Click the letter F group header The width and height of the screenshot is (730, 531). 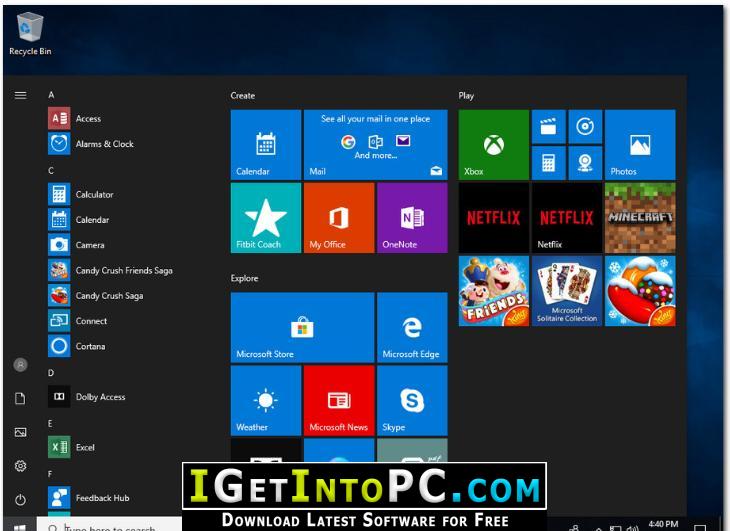click(x=50, y=474)
